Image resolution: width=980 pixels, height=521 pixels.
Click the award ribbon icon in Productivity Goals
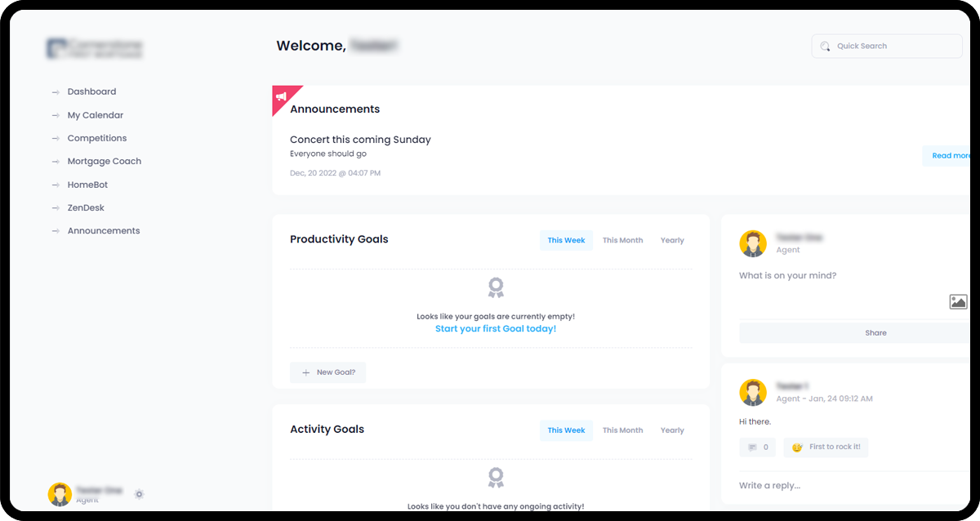pyautogui.click(x=496, y=287)
